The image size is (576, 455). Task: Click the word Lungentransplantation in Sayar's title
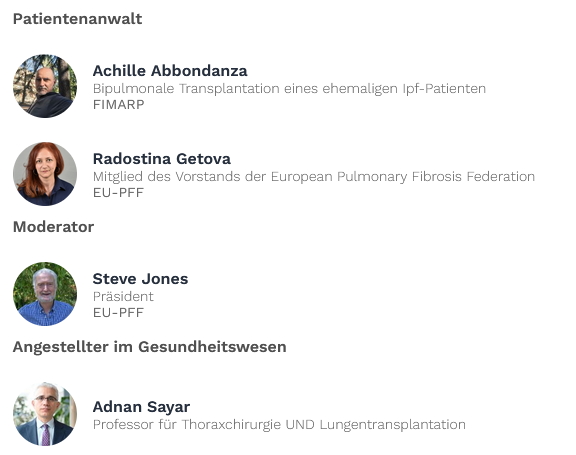393,425
